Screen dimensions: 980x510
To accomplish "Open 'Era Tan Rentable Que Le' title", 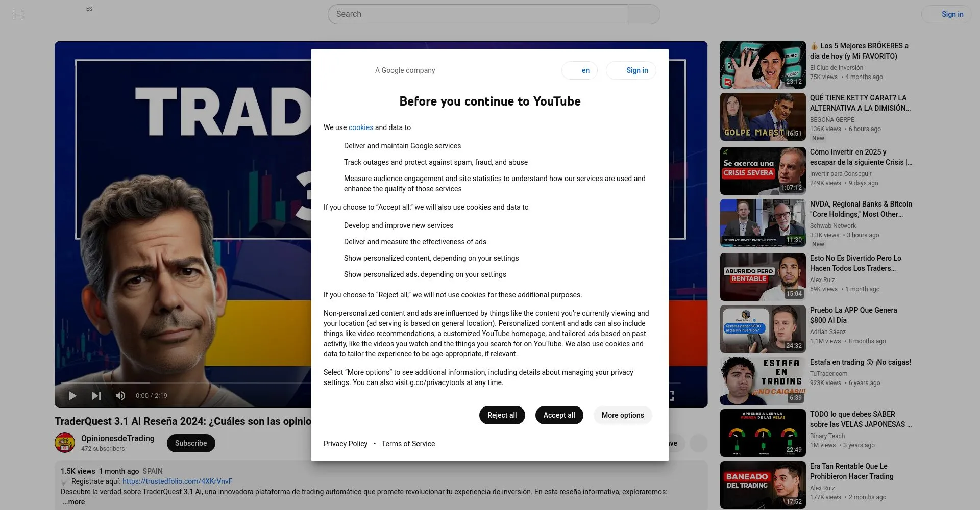I will click(x=851, y=471).
